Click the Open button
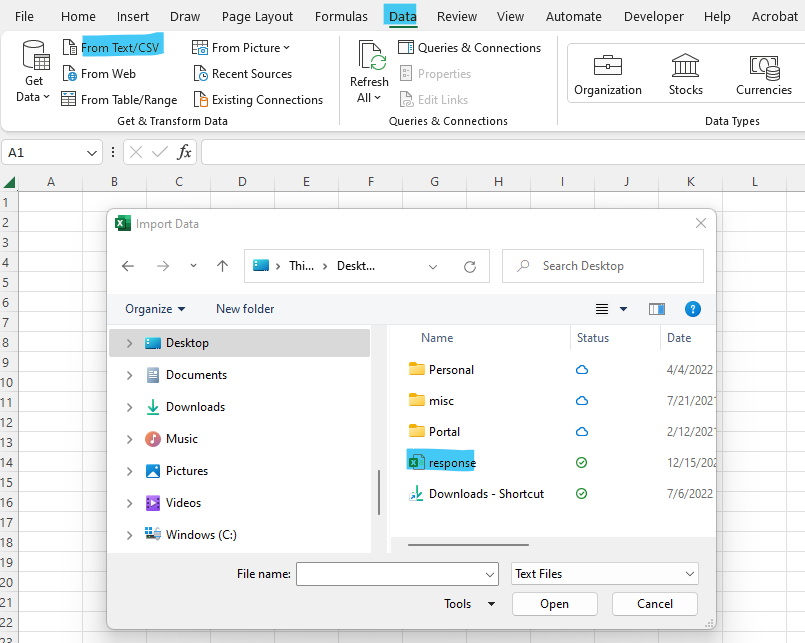 [x=554, y=604]
